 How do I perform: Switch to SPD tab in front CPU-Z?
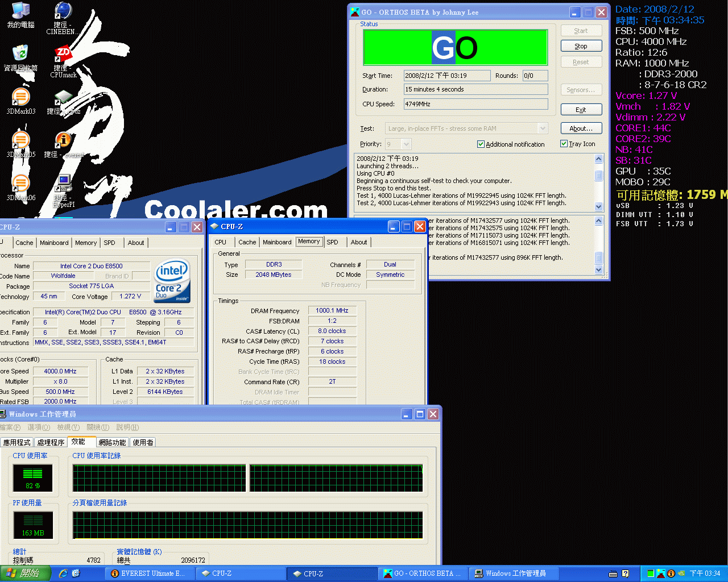pyautogui.click(x=333, y=242)
